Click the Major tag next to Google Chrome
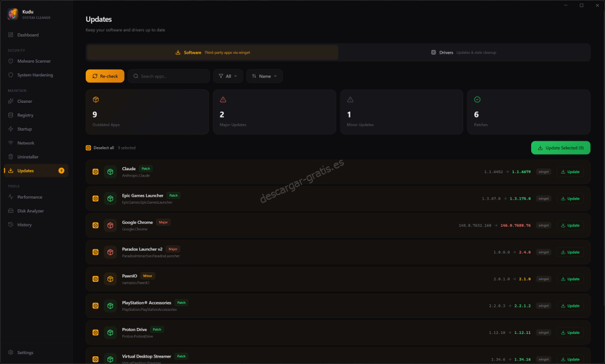Image resolution: width=605 pixels, height=364 pixels. [163, 222]
